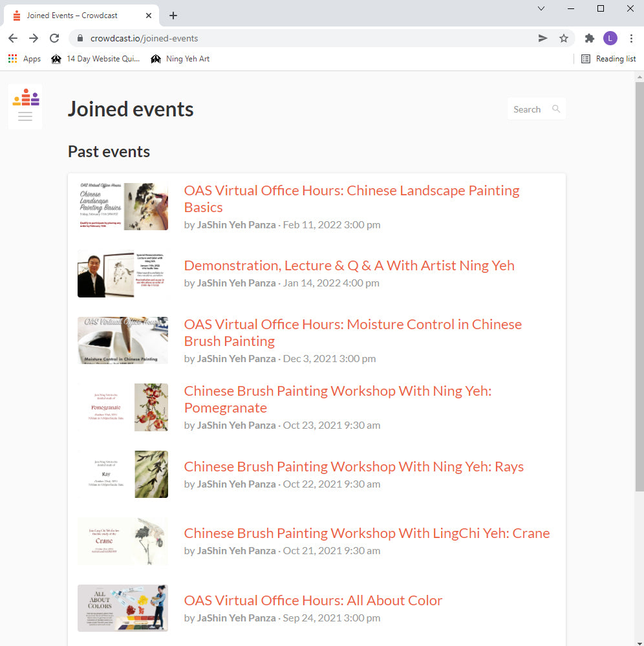Select the Joined Events – Crowdcast tab
This screenshot has height=646, width=644.
tap(81, 16)
